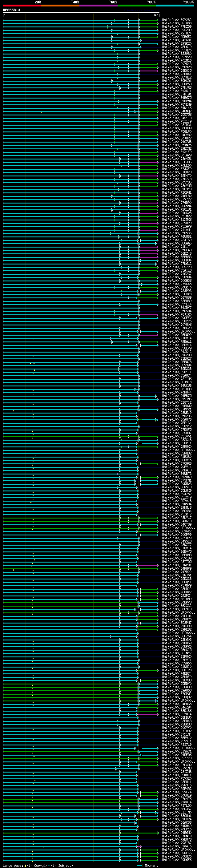Select row label UniRef100_Q8YQL2
Screen dimensions: 197x868
coord(177,78)
